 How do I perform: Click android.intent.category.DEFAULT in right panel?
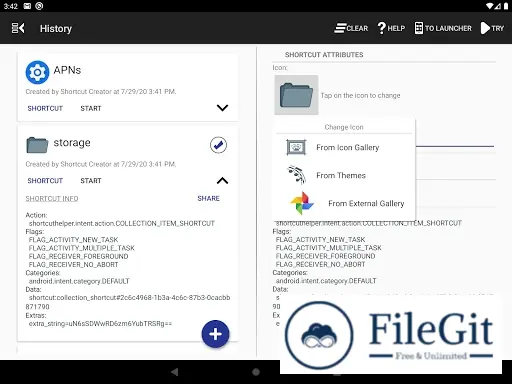coord(326,281)
